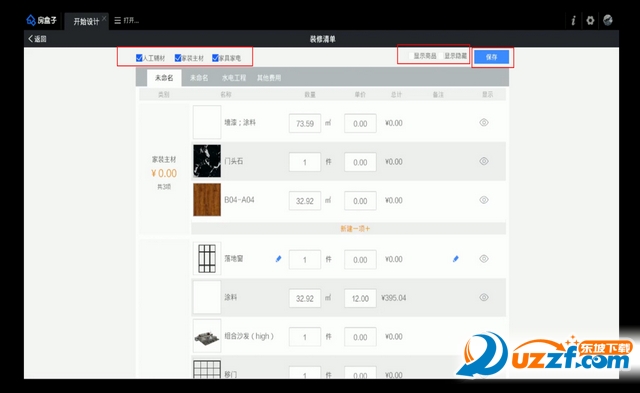Viewport: 640px width, 393px height.
Task: Switch to the 水电工程 tab
Action: point(234,78)
